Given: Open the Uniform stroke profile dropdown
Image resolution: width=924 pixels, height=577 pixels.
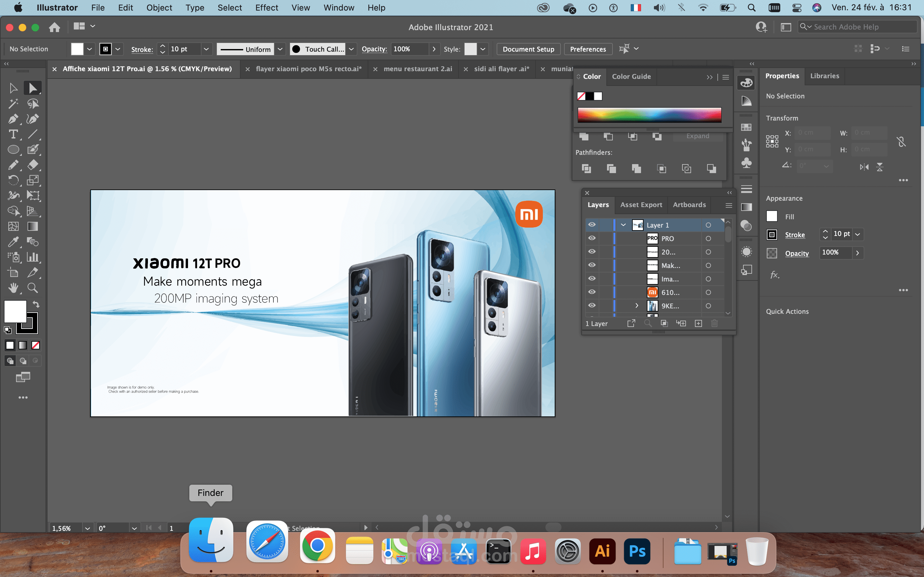Looking at the screenshot, I should point(280,49).
